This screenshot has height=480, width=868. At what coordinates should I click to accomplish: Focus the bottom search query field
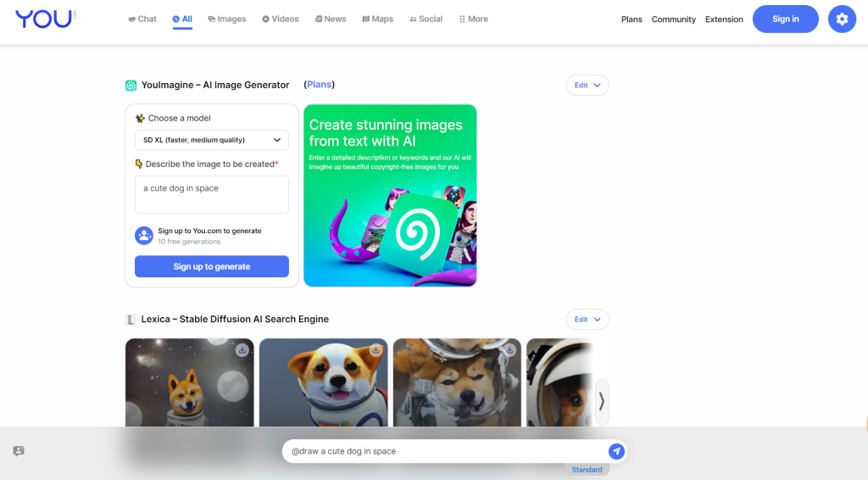click(x=446, y=451)
